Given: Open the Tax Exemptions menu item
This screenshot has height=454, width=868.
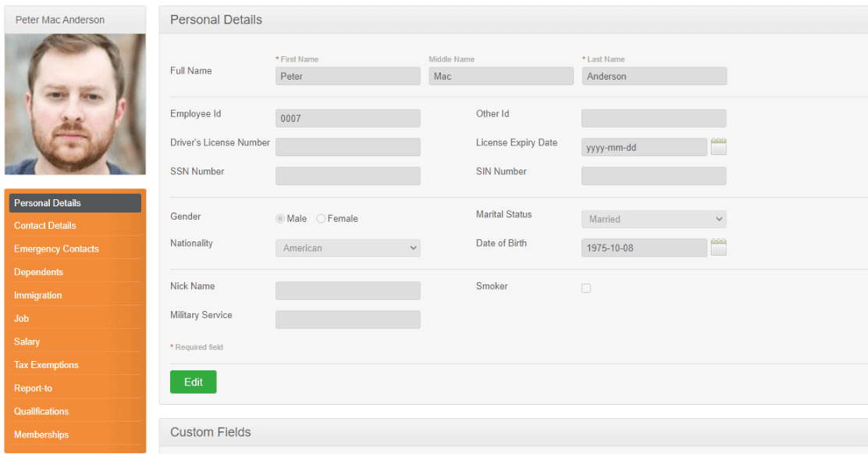Looking at the screenshot, I should click(46, 365).
